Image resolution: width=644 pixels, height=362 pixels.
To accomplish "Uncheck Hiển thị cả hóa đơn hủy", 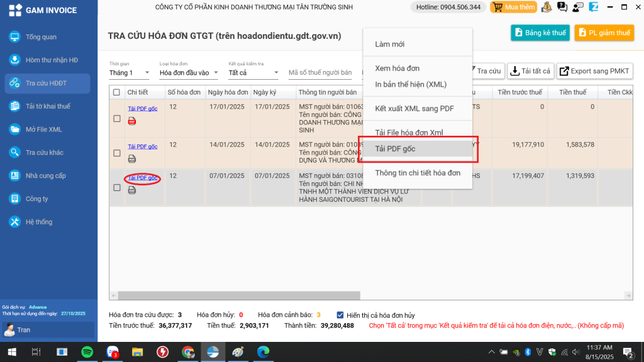I will tap(340, 315).
